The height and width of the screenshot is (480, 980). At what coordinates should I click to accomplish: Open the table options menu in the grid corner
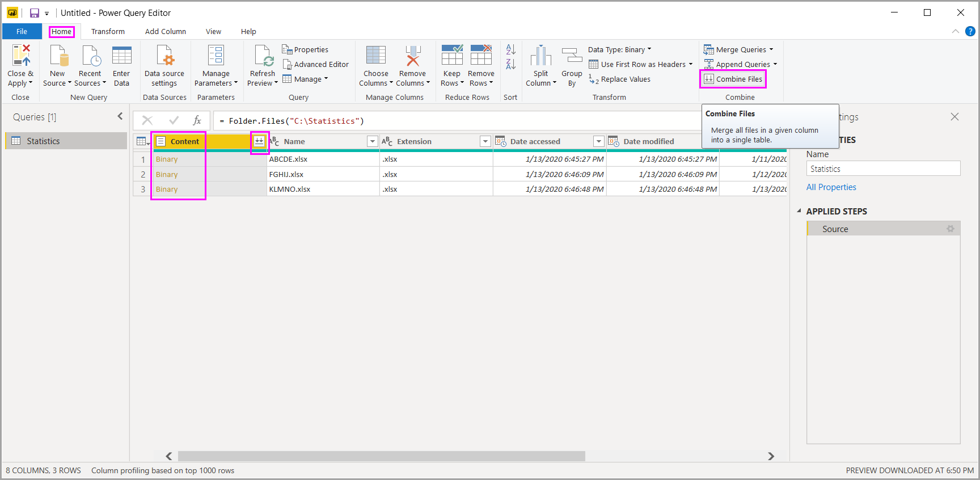[143, 141]
